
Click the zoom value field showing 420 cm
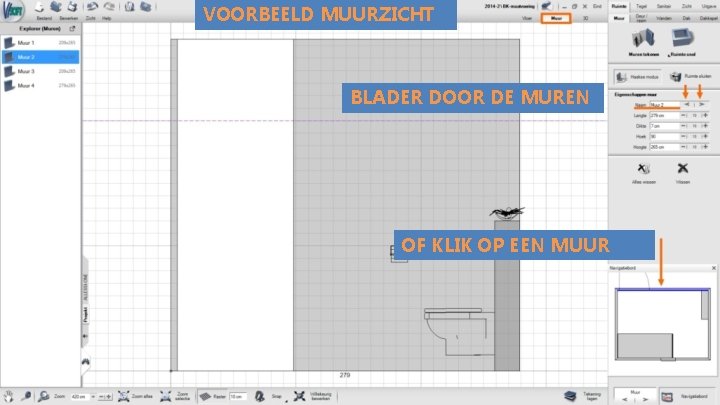[x=80, y=396]
